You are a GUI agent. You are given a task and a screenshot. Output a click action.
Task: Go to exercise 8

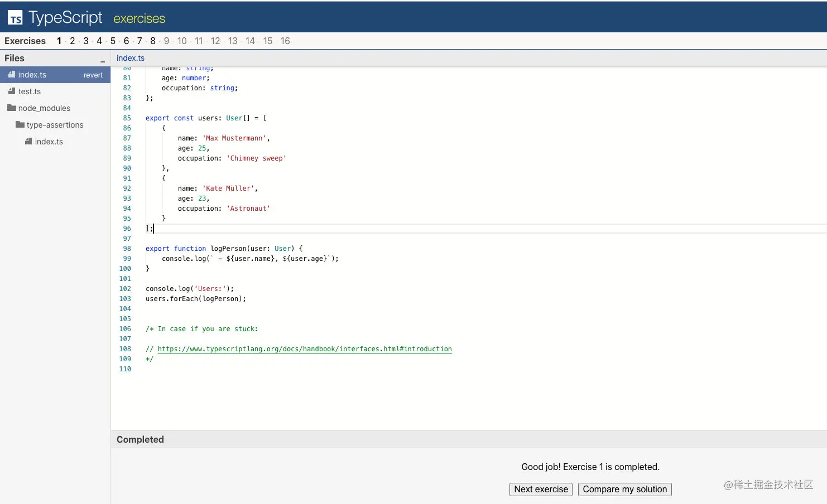pos(153,41)
